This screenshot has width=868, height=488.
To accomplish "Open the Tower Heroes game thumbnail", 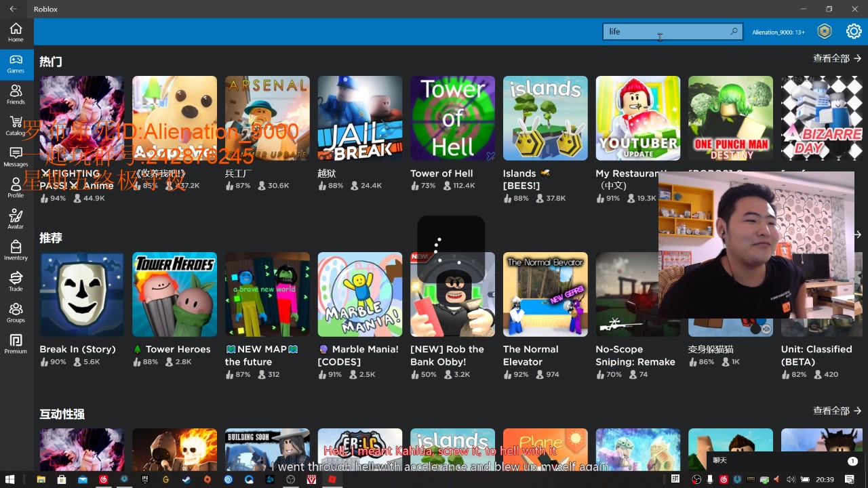I will point(174,294).
